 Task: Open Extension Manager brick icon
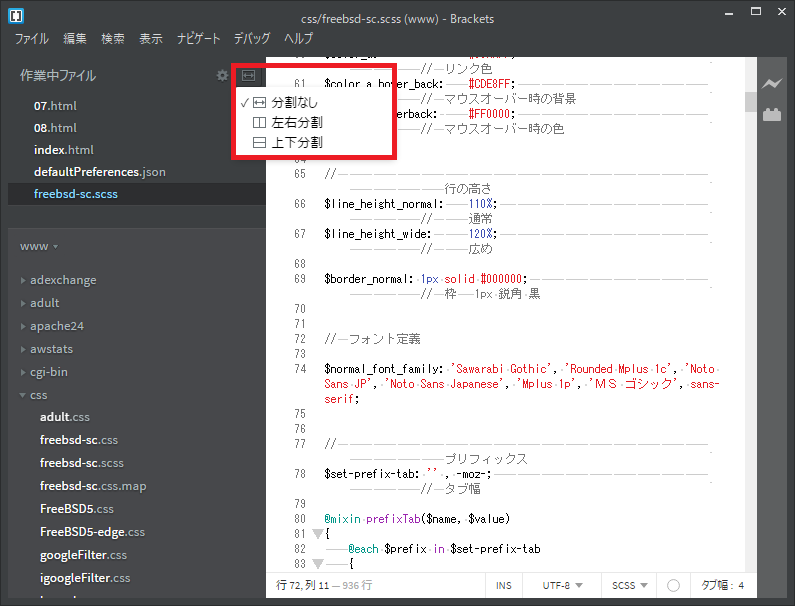(772, 115)
